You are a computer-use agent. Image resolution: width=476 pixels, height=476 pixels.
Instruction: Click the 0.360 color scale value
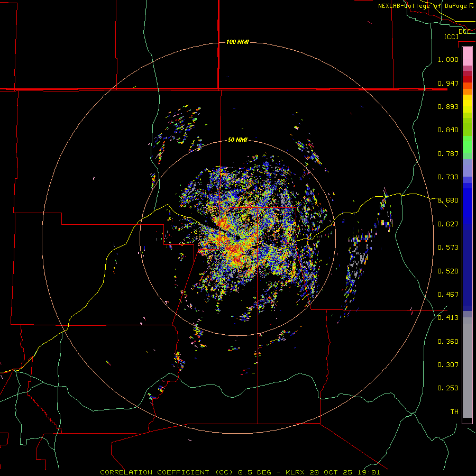pos(448,342)
